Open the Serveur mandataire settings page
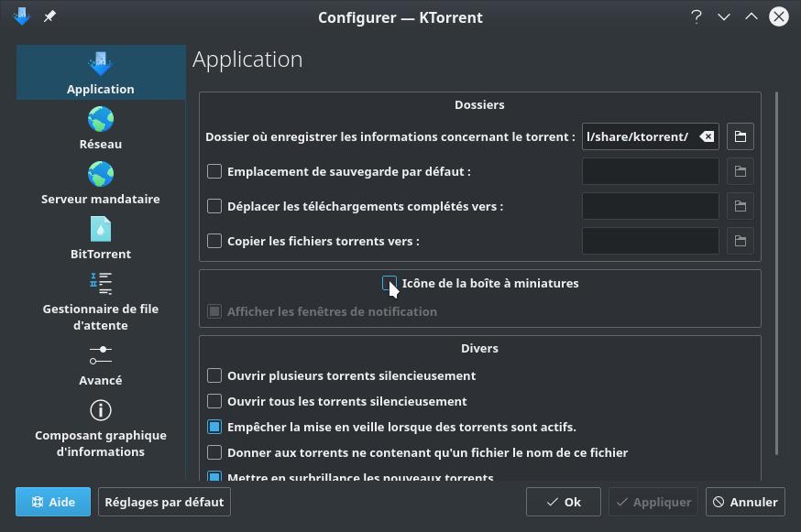Image resolution: width=801 pixels, height=532 pixels. click(x=101, y=183)
